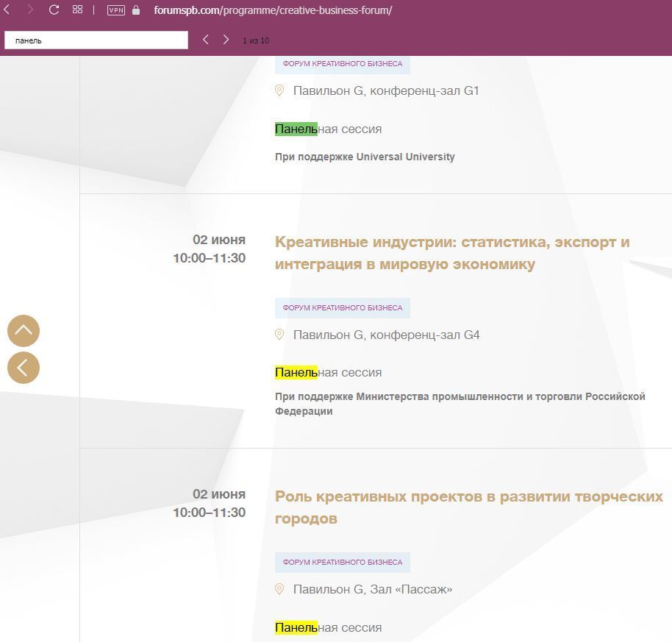Click the round left-arrow back button
This screenshot has width=672, height=642.
[24, 368]
